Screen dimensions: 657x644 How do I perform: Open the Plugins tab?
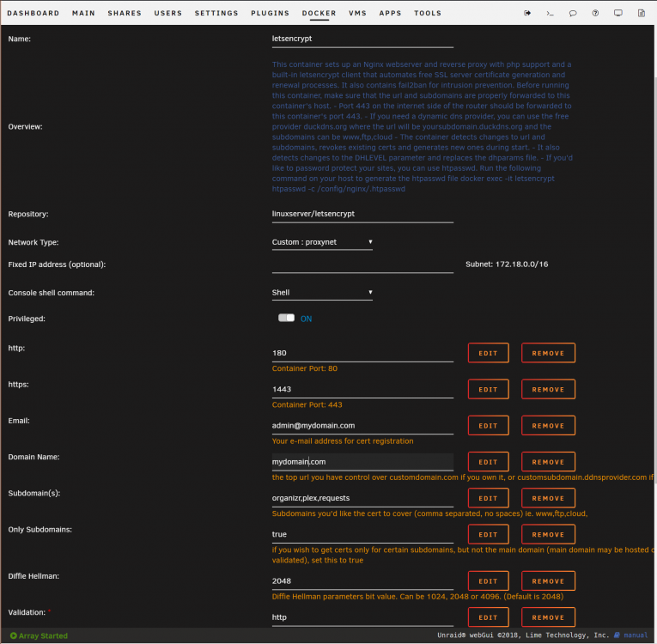(271, 13)
